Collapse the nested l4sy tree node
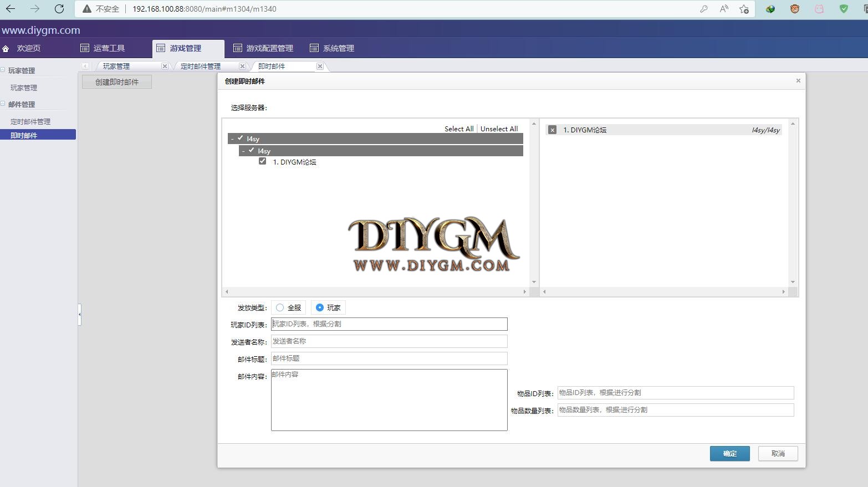 [x=243, y=151]
